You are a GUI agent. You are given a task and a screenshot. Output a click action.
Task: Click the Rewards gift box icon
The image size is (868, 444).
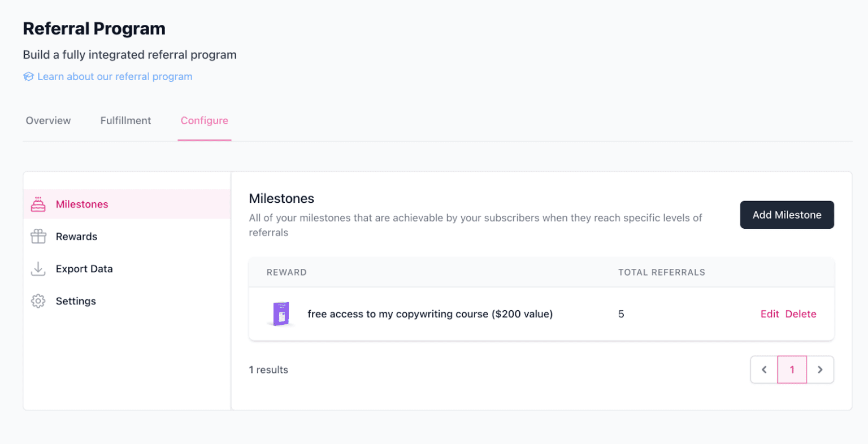[38, 237]
